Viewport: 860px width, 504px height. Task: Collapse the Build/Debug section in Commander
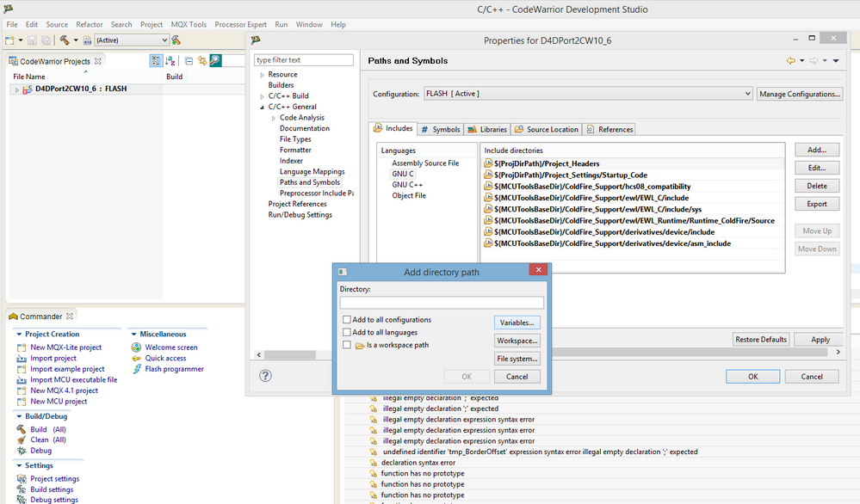19,416
